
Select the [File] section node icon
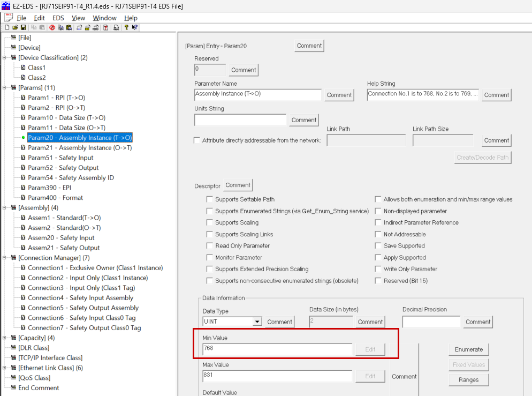[13, 37]
